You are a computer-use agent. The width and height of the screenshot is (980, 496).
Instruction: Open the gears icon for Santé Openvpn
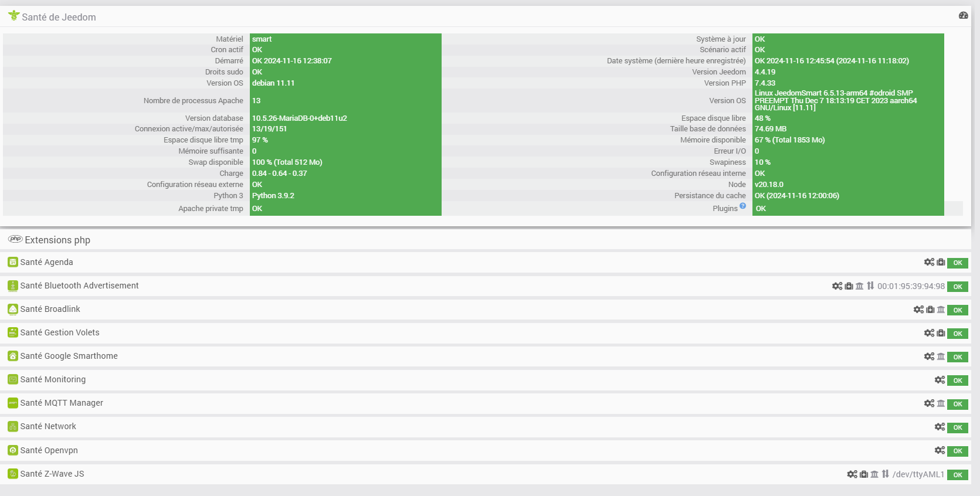940,450
